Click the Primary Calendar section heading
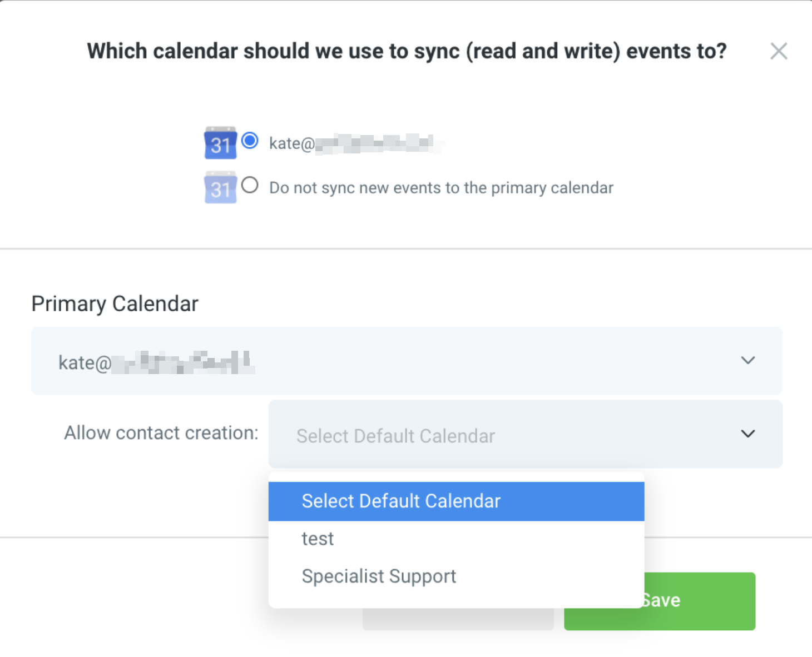 (x=115, y=304)
